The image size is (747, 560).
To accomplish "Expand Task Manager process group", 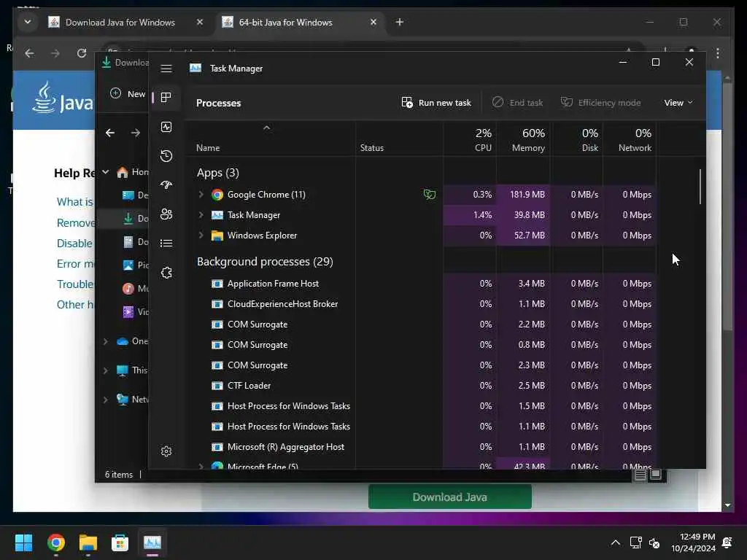I will coord(201,215).
